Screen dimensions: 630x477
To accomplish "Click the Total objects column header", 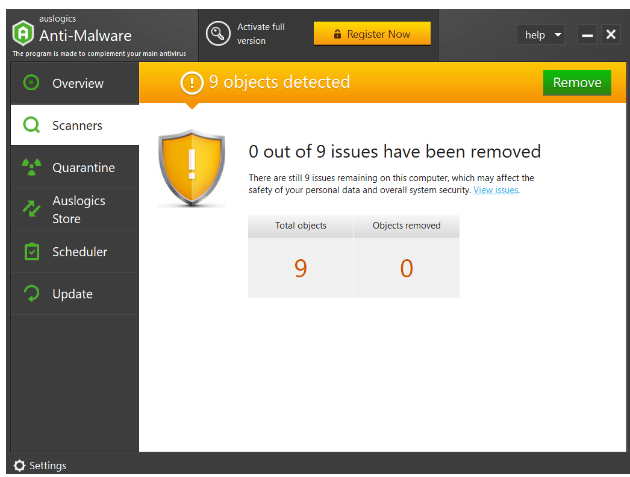I will pos(301,226).
